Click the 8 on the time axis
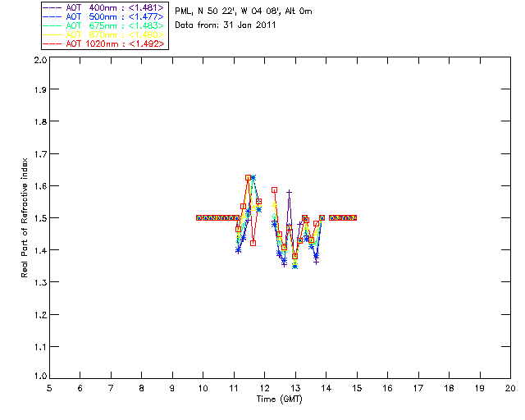This screenshot has height=420, width=525. click(x=142, y=388)
